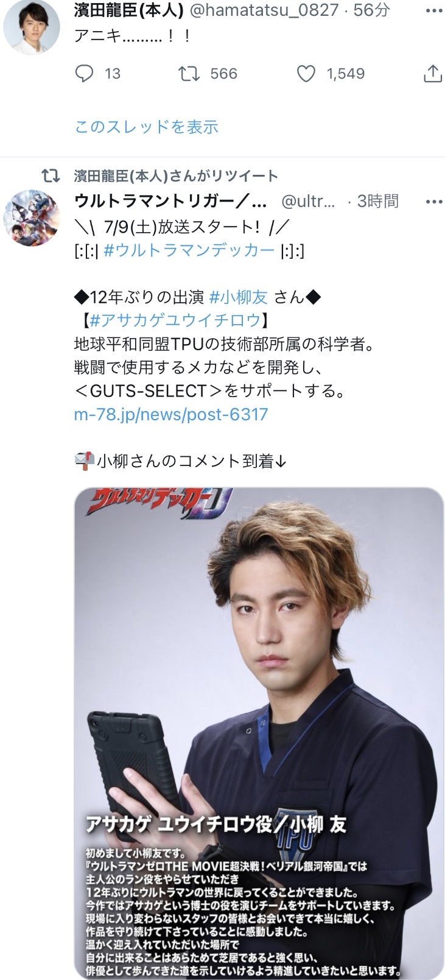Viewport: 445px width, 980px height.
Task: Open the three-dot menu on 濱田龍臣's tweet
Action: pos(434,11)
